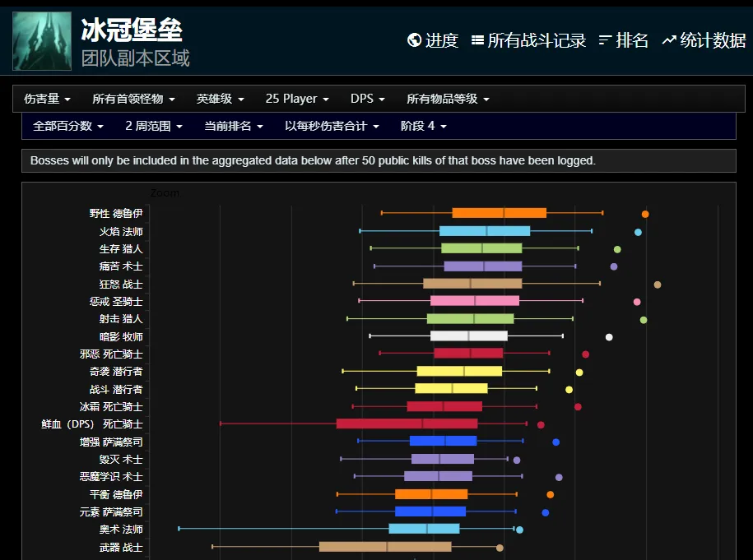753x560 pixels.
Task: Click the 冰冠堡垒 raid zone thumbnail
Action: click(x=42, y=40)
